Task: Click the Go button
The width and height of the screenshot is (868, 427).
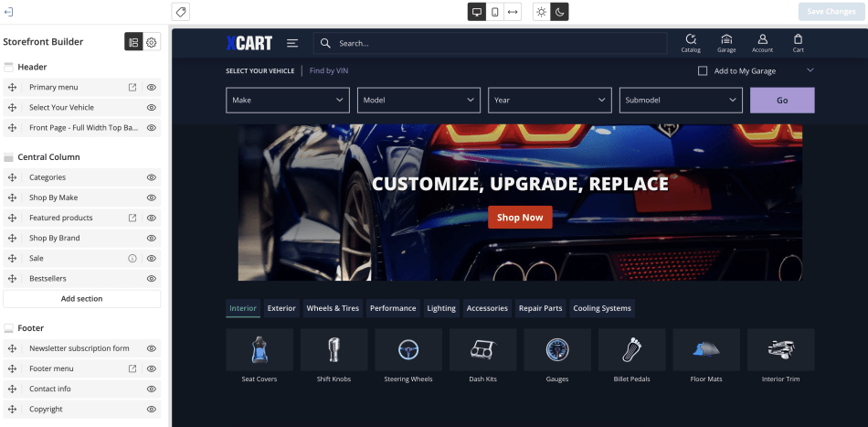Action: click(782, 101)
